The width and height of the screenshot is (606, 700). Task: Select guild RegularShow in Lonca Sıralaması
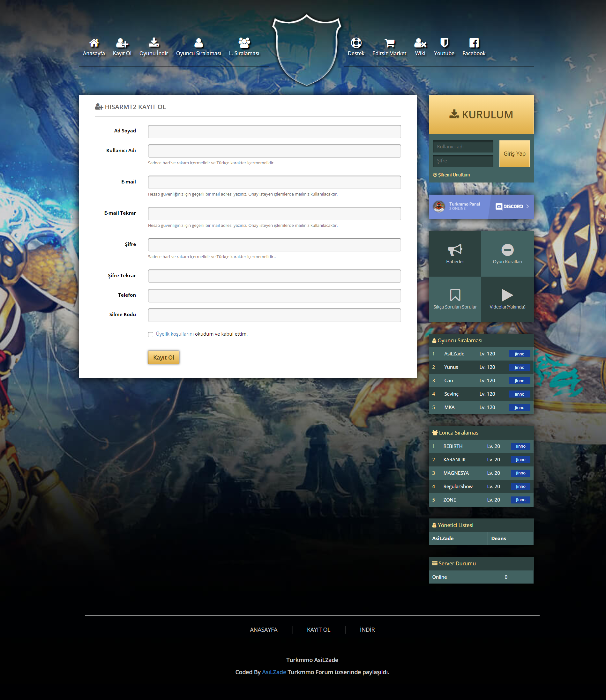coord(458,487)
